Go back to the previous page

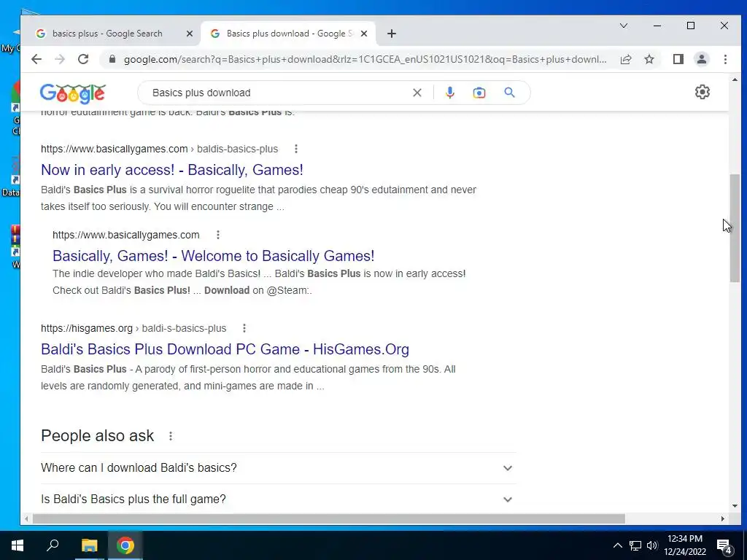36,59
